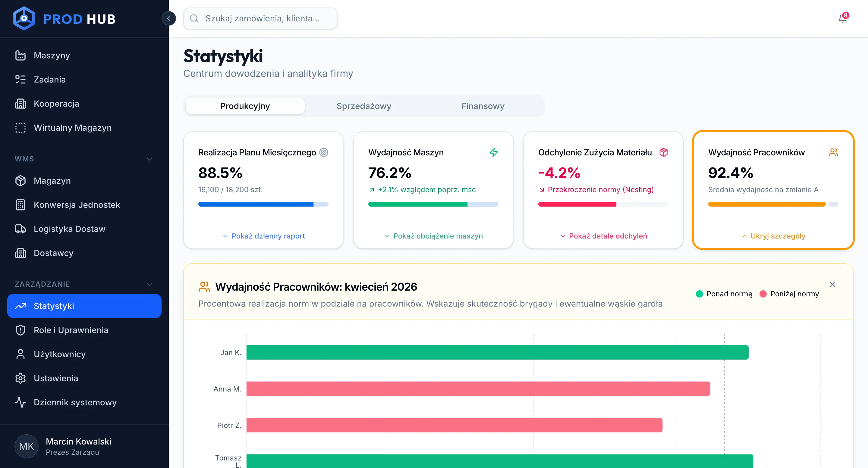Click the Wirtualny Magazyn dashed-box icon
This screenshot has height=468, width=868.
pyautogui.click(x=20, y=128)
